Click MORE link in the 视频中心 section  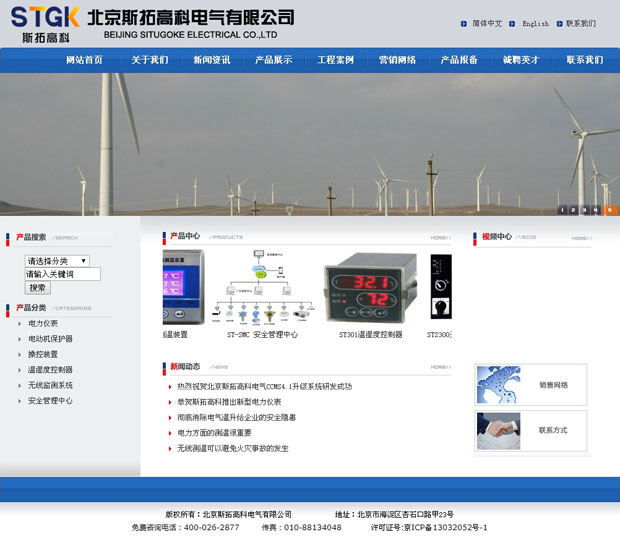pyautogui.click(x=581, y=238)
